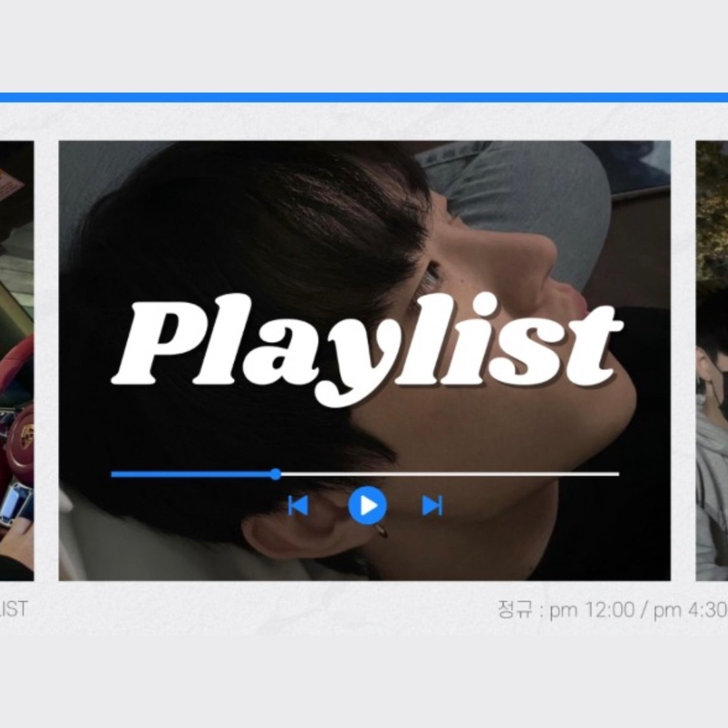Click the blue progress slider knob

pyautogui.click(x=275, y=474)
